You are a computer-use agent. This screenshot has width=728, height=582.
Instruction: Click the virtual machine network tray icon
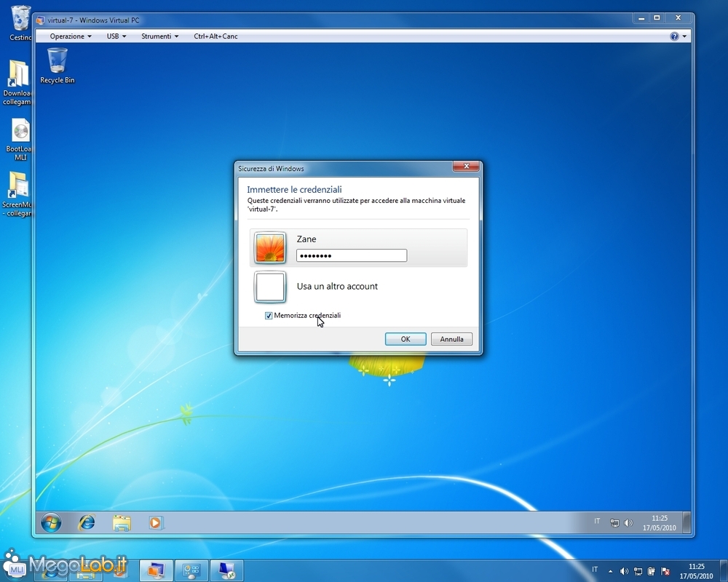(x=614, y=523)
